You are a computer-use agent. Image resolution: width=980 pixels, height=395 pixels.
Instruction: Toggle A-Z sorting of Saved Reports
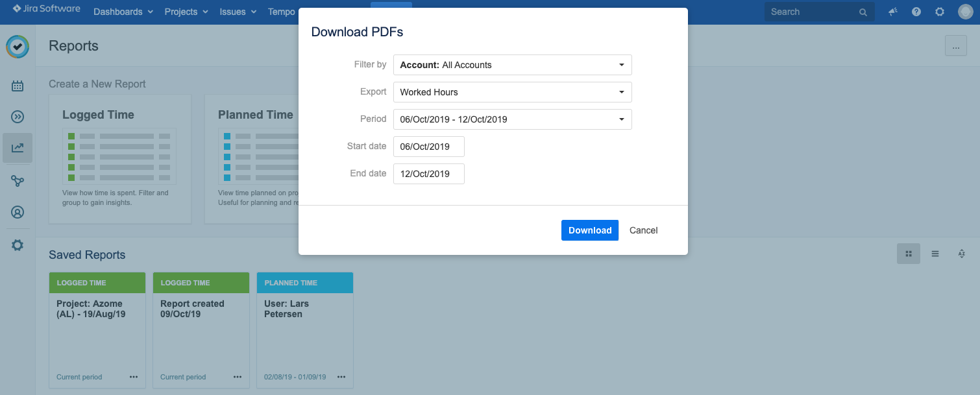tap(961, 254)
